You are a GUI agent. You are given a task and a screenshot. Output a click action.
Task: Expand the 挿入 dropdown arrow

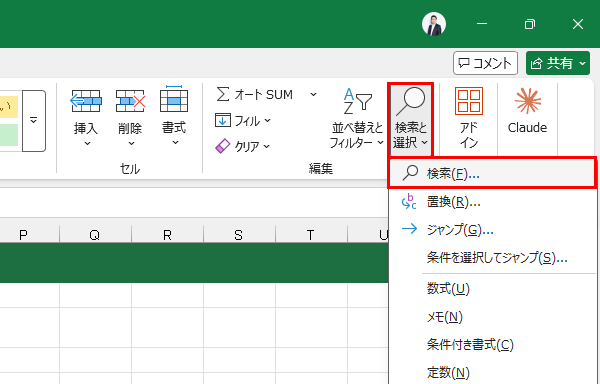(87, 143)
